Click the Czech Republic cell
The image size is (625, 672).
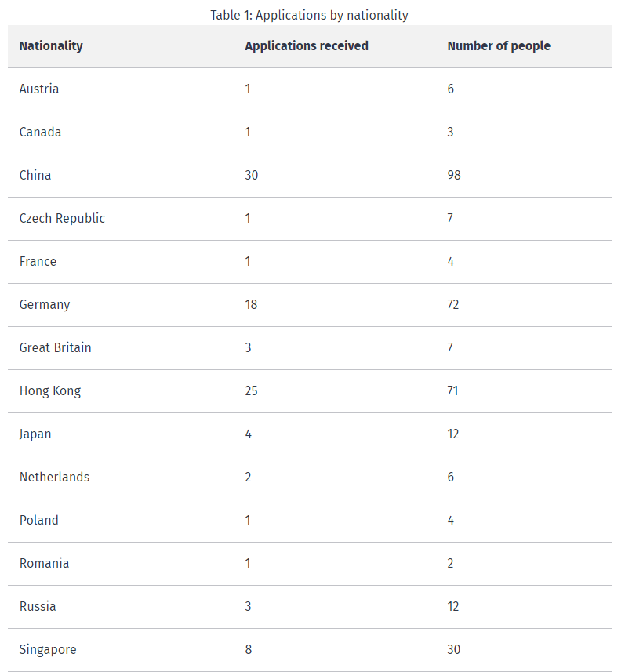(x=62, y=219)
